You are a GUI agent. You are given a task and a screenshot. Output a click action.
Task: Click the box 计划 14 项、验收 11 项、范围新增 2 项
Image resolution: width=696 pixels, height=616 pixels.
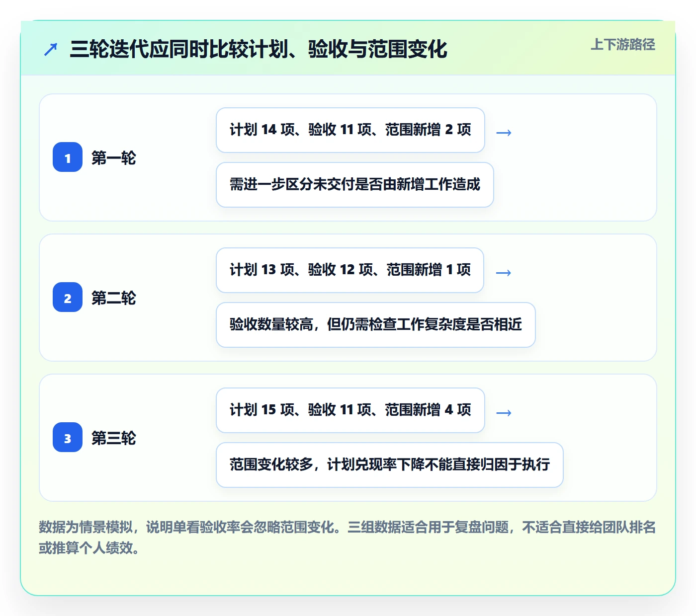point(350,130)
